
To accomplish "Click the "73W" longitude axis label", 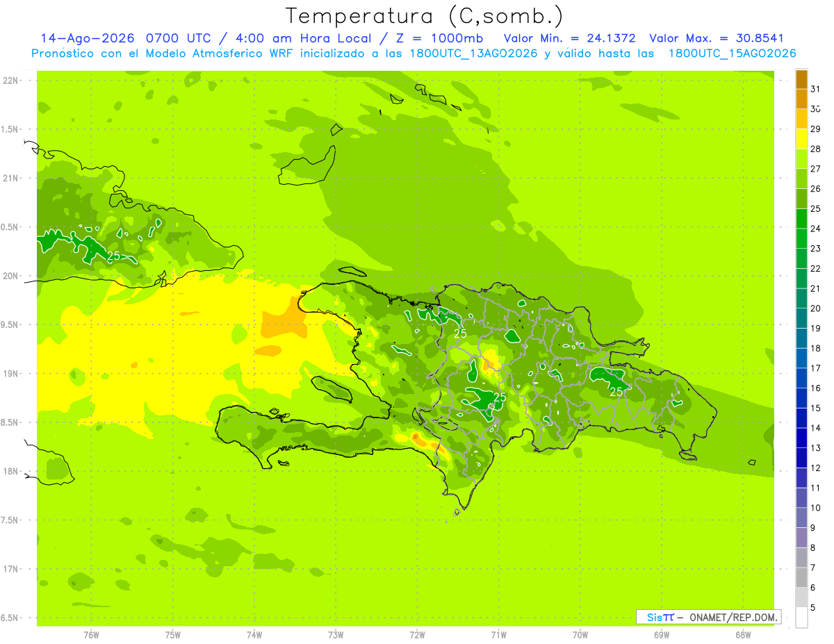I will click(336, 634).
